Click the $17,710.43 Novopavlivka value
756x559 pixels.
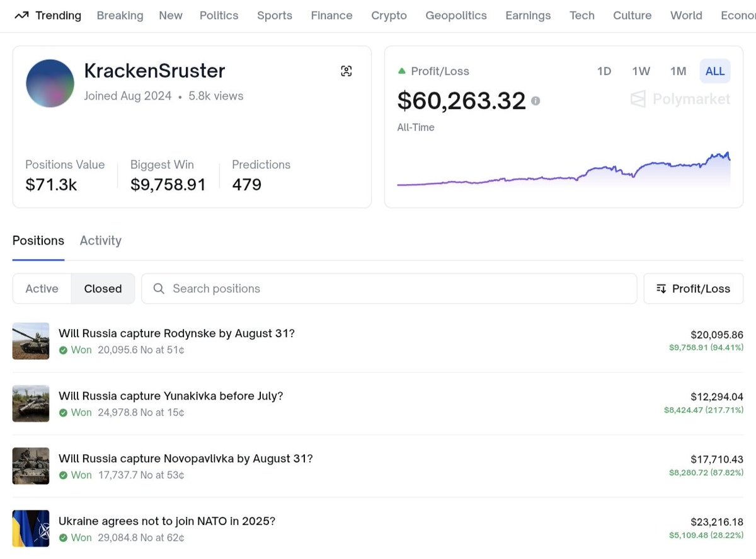tap(717, 460)
